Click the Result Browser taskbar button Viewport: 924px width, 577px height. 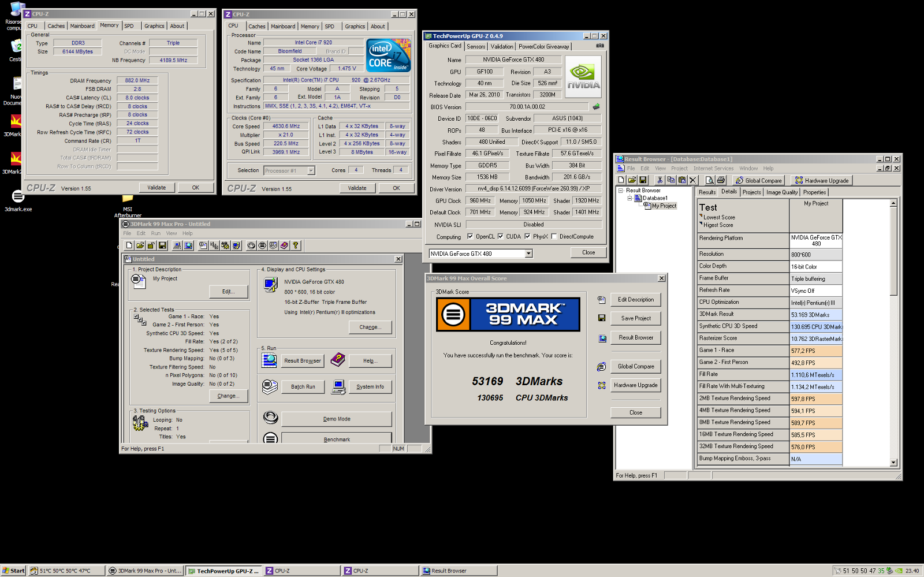(x=459, y=571)
